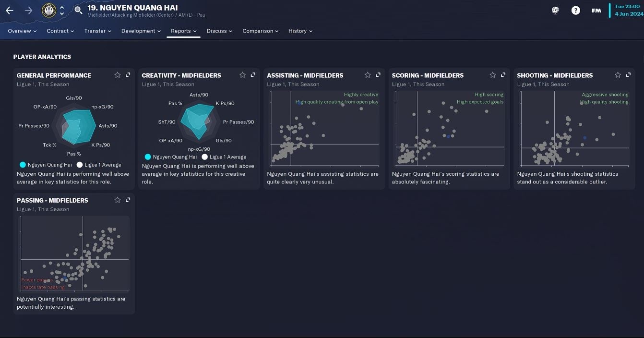This screenshot has height=338, width=644.
Task: Select the Reports tab
Action: click(184, 31)
